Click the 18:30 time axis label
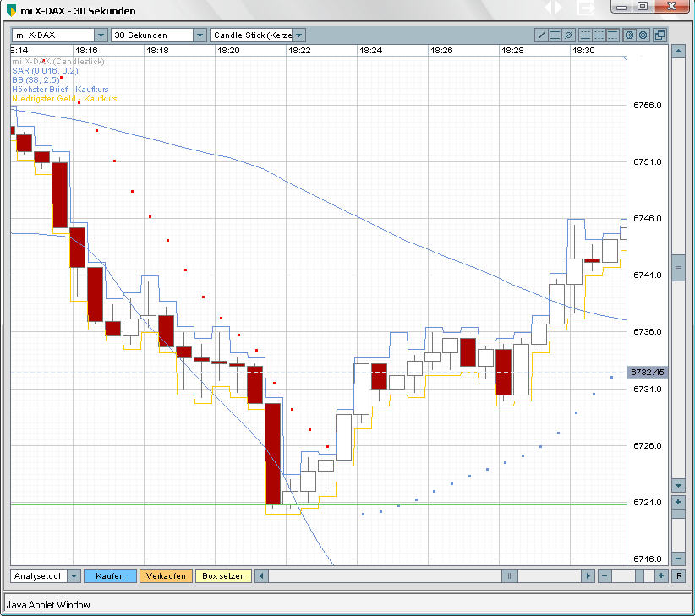 click(583, 50)
